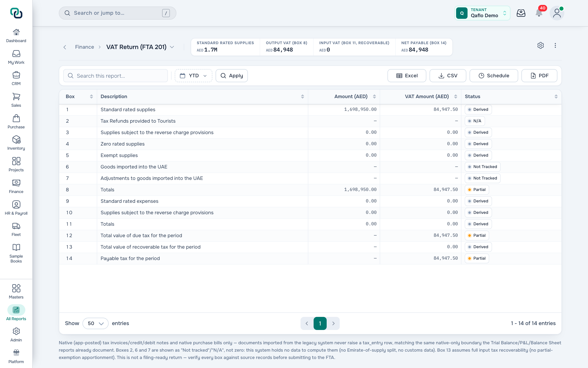
Task: Expand the VAT Return (FTA 201) report dropdown
Action: click(172, 47)
